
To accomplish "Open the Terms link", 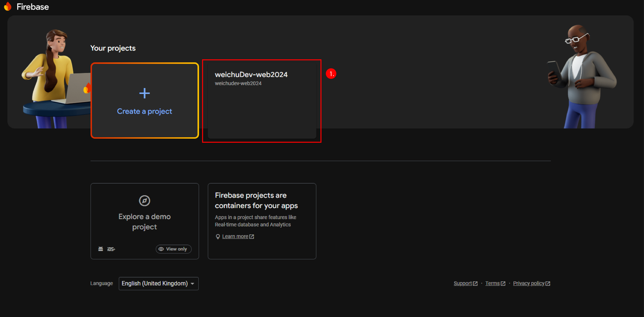I will (492, 283).
